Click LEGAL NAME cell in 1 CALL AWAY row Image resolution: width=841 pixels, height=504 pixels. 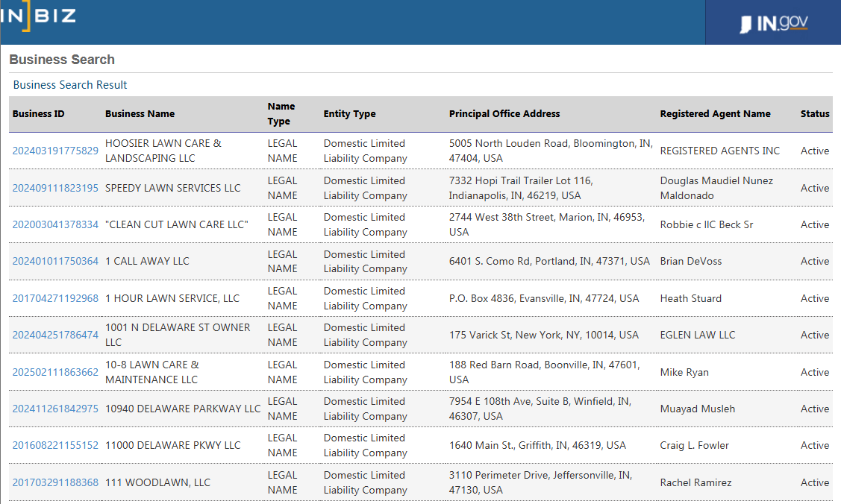pyautogui.click(x=282, y=262)
